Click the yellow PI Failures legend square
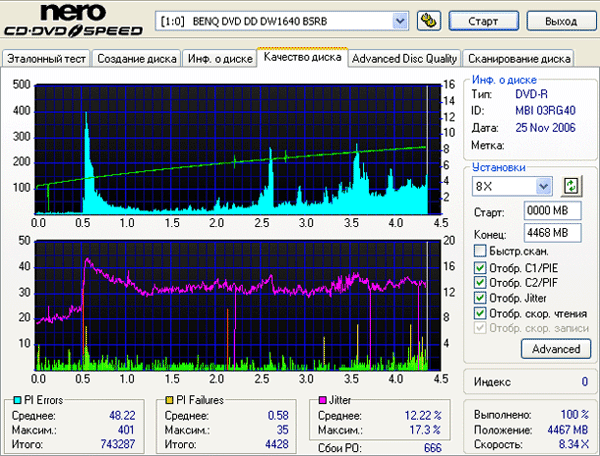The width and height of the screenshot is (600, 456). 171,400
